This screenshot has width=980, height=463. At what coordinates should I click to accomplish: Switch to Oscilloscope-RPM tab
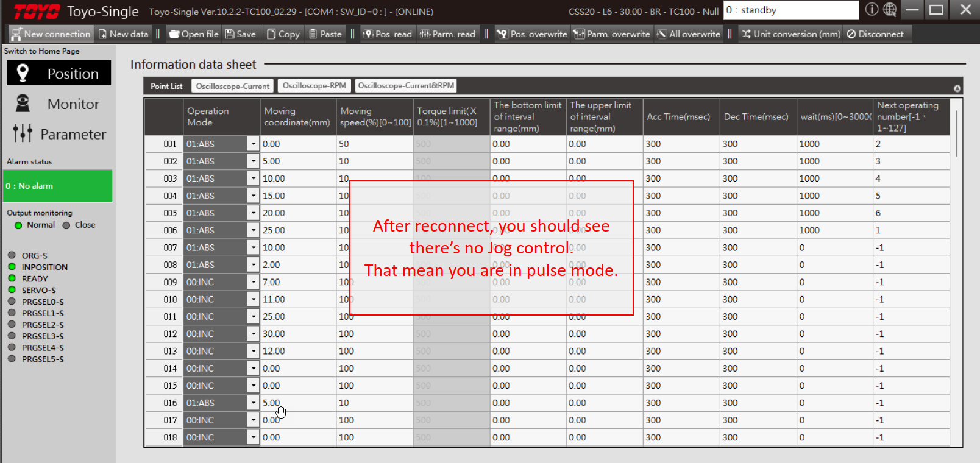click(314, 86)
